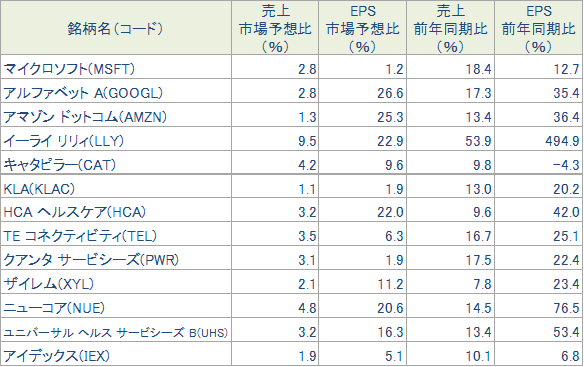
Task: Click the アルファベット A(GOOGL) stock name
Action: [83, 93]
